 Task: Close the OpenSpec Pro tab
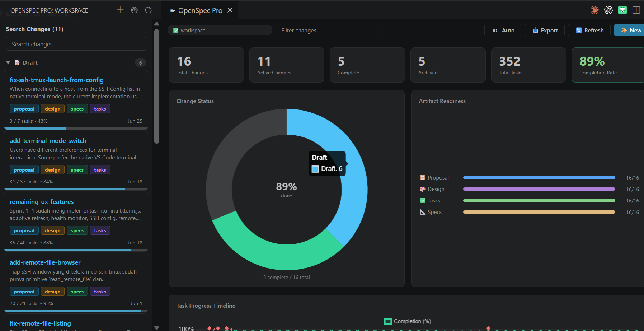coord(230,10)
